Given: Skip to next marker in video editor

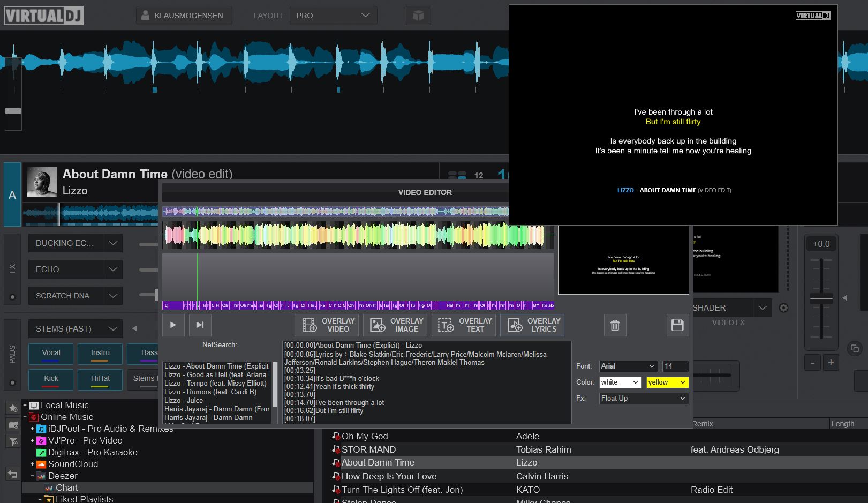Looking at the screenshot, I should coord(200,325).
